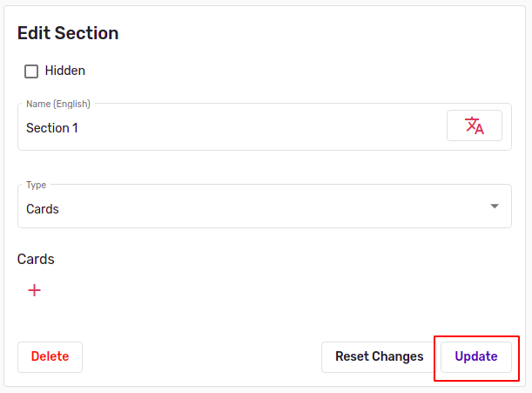Screen dimensions: 532x393
Task: Add a new card with the plus icon
Action: [34, 290]
